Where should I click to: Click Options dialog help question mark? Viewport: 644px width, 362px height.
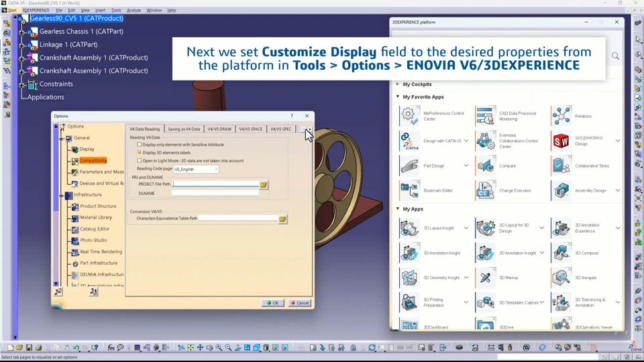[x=292, y=116]
